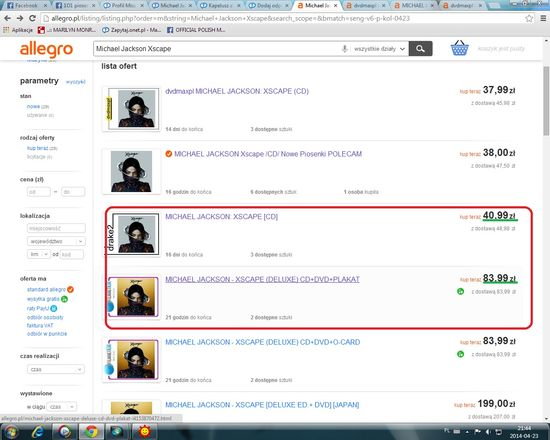Open the czas realizacji dropdown
The image size is (550, 440).
point(56,369)
